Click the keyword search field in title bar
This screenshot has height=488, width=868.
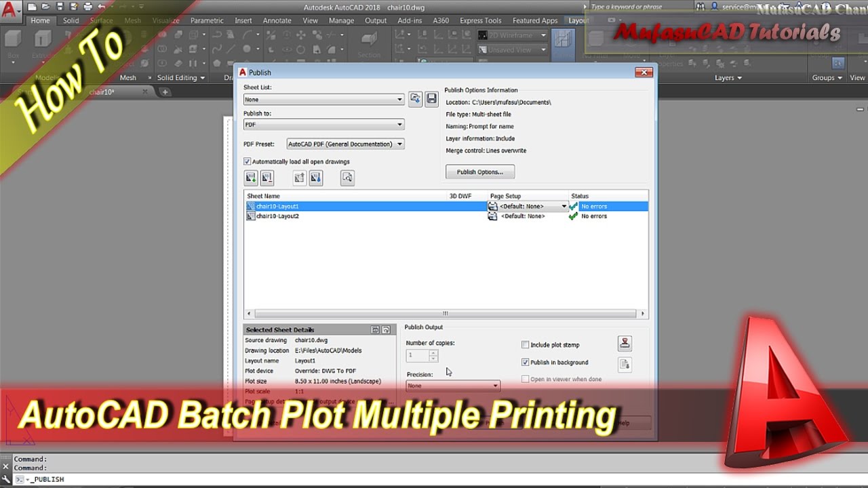point(637,7)
